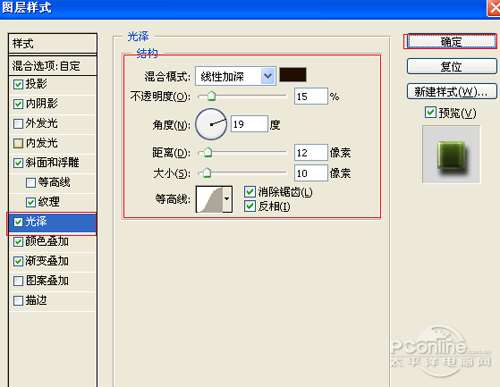Click the opacity value field showing 15
Viewport: 500px width, 387px height.
(311, 96)
